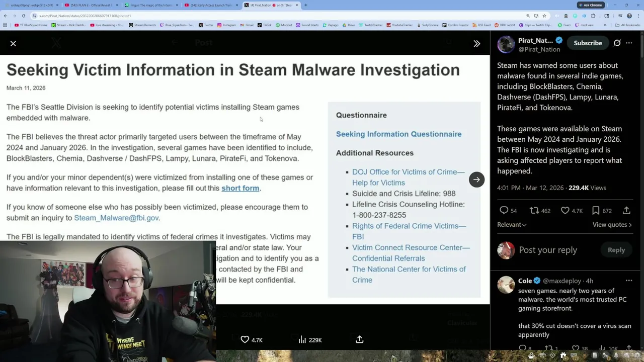Share the photo via upload icon below image
The width and height of the screenshot is (644, 362).
(x=359, y=340)
